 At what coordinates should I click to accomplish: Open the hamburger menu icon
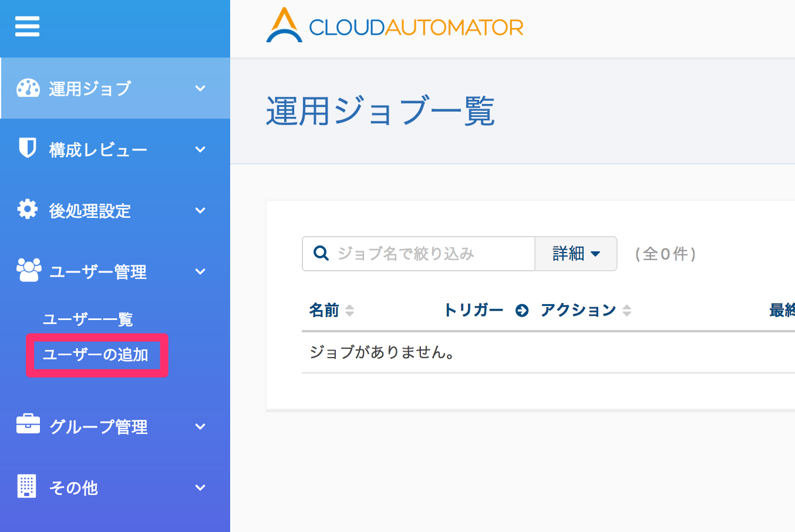point(27,26)
